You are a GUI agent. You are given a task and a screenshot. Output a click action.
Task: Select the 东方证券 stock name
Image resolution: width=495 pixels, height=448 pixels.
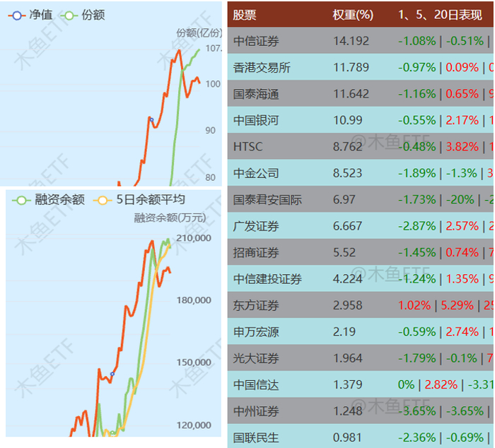[256, 305]
